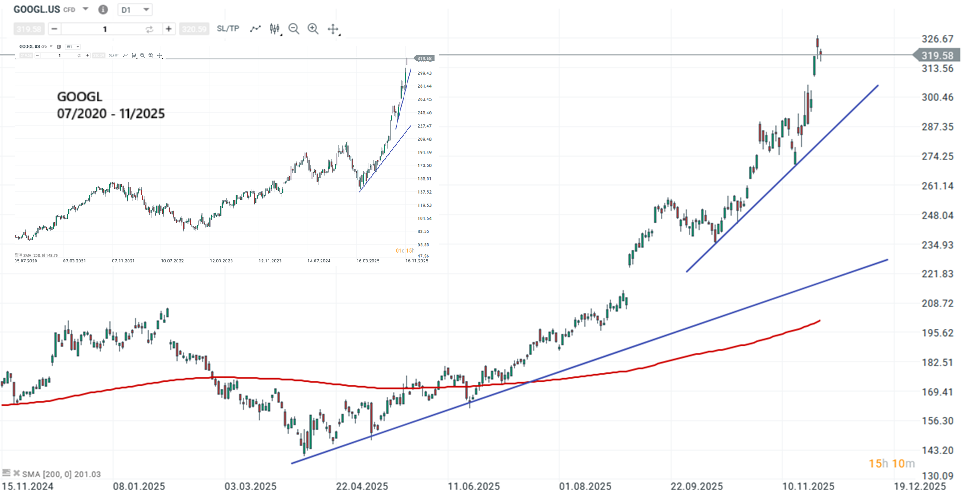This screenshot has height=501, width=968.
Task: Open the candlestick chart type icon
Action: (274, 29)
